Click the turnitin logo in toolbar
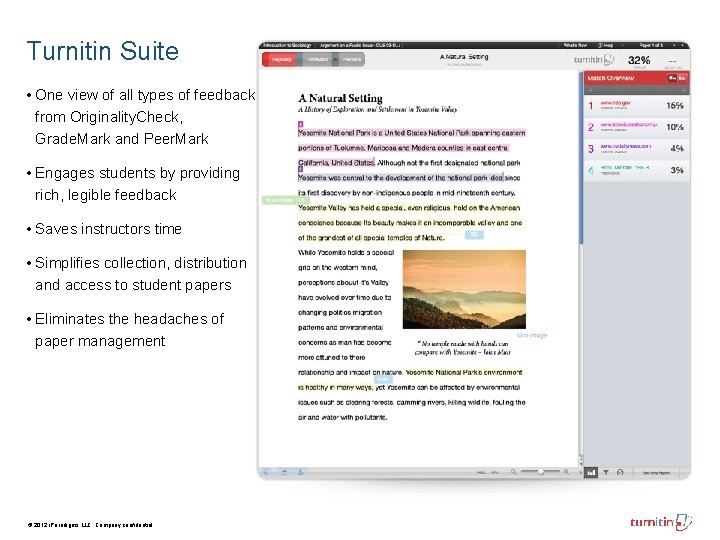 pos(594,60)
